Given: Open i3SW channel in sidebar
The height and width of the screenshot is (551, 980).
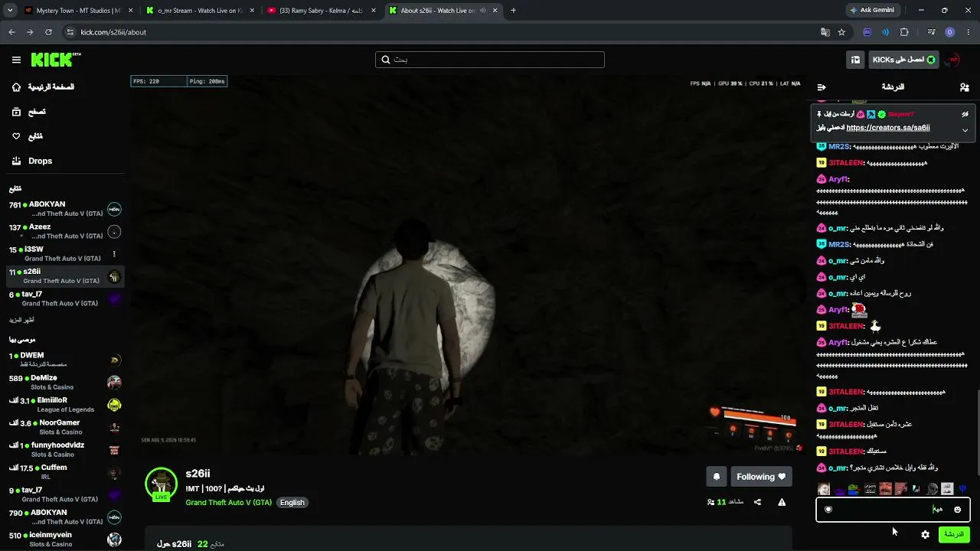Looking at the screenshot, I should pyautogui.click(x=64, y=254).
